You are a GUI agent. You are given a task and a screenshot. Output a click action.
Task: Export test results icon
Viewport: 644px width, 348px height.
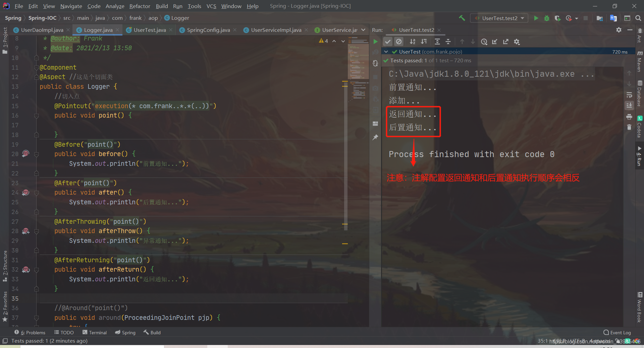505,42
